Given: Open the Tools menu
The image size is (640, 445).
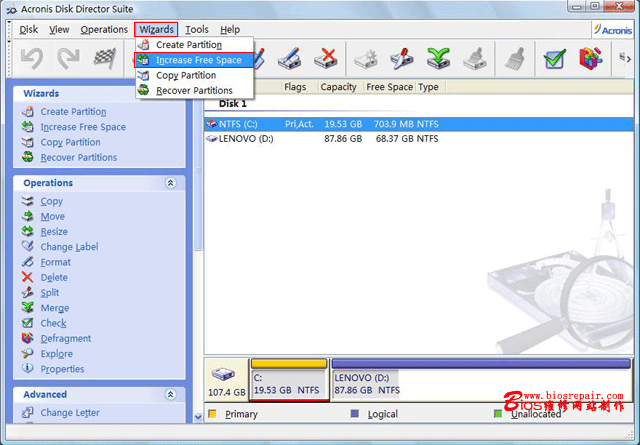Looking at the screenshot, I should click(x=197, y=29).
